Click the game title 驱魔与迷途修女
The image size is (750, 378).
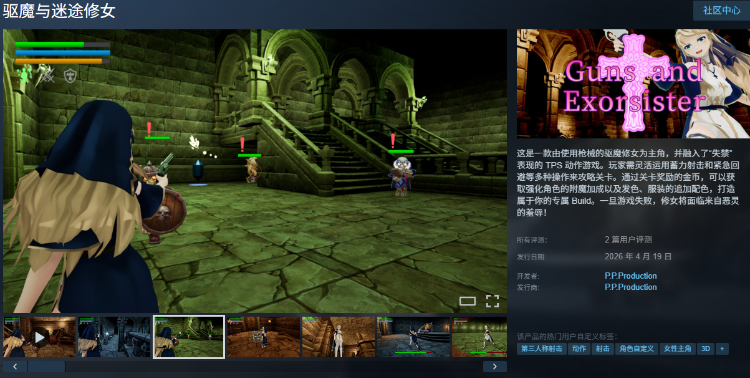click(x=59, y=11)
